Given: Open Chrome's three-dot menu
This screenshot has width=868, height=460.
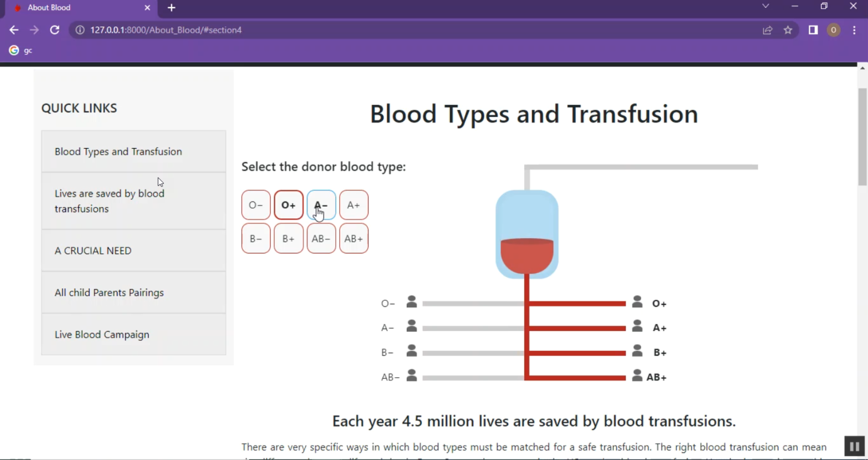Looking at the screenshot, I should (854, 30).
